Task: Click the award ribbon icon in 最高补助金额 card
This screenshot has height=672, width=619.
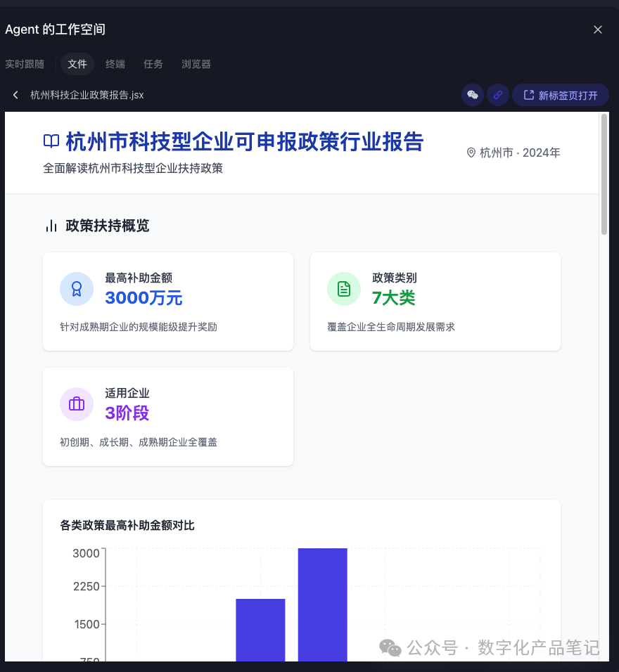Action: (77, 289)
